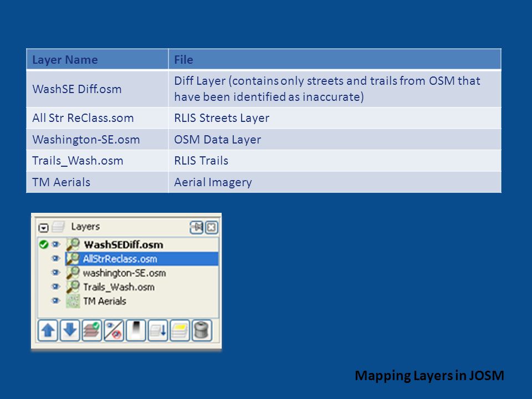Select the TM Aerials layer name
Viewport: 532px width, 399px height.
105,301
